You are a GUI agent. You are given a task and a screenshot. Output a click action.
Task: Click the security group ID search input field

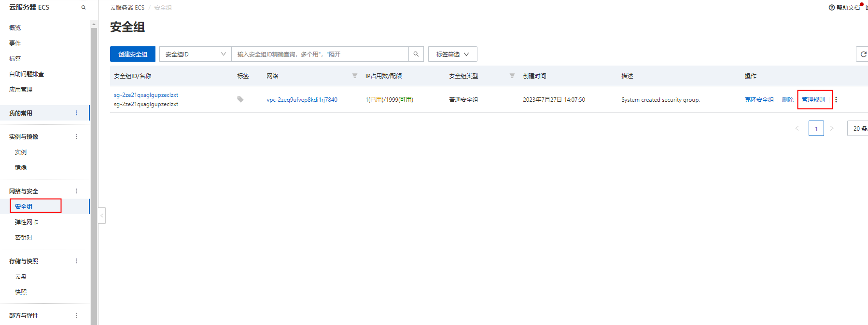click(x=320, y=54)
